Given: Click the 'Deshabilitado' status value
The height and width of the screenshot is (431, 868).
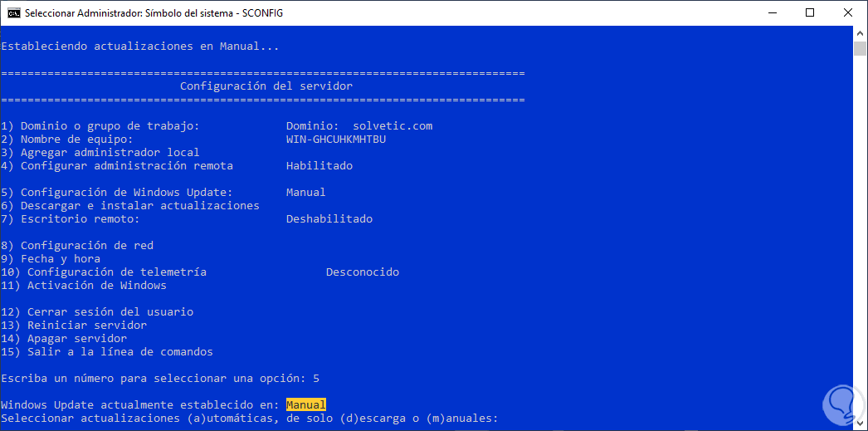Looking at the screenshot, I should [x=329, y=219].
